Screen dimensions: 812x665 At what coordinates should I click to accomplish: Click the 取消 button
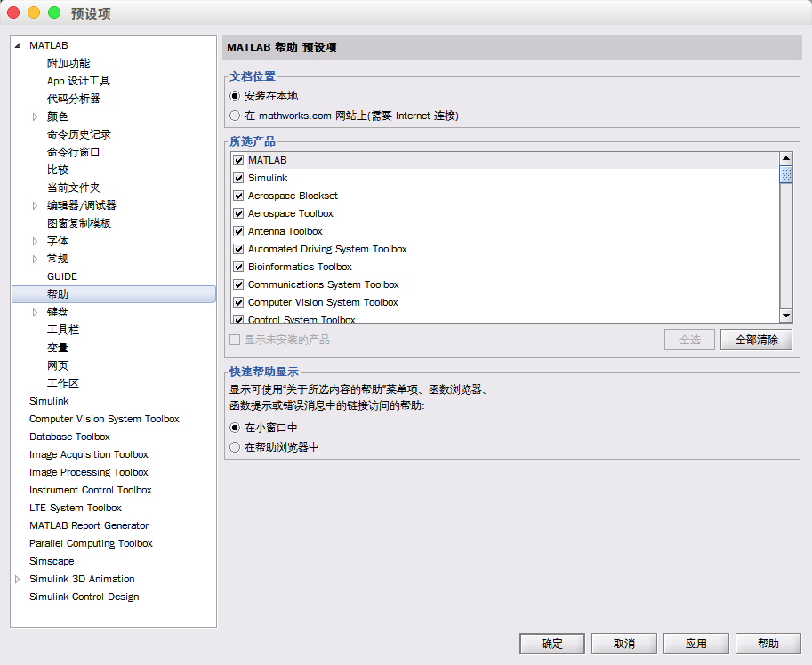coord(624,644)
